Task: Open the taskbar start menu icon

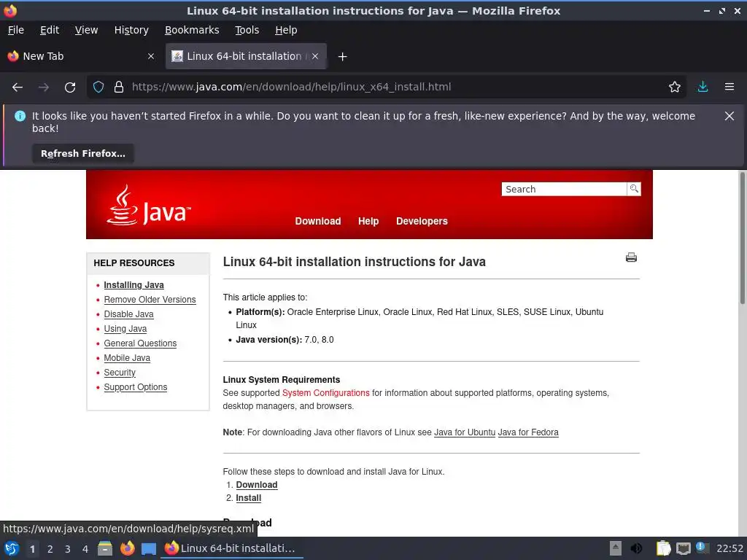Action: (x=12, y=548)
